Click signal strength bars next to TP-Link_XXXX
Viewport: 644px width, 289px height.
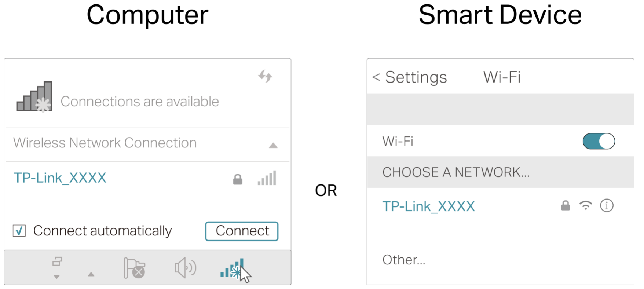coord(267,178)
